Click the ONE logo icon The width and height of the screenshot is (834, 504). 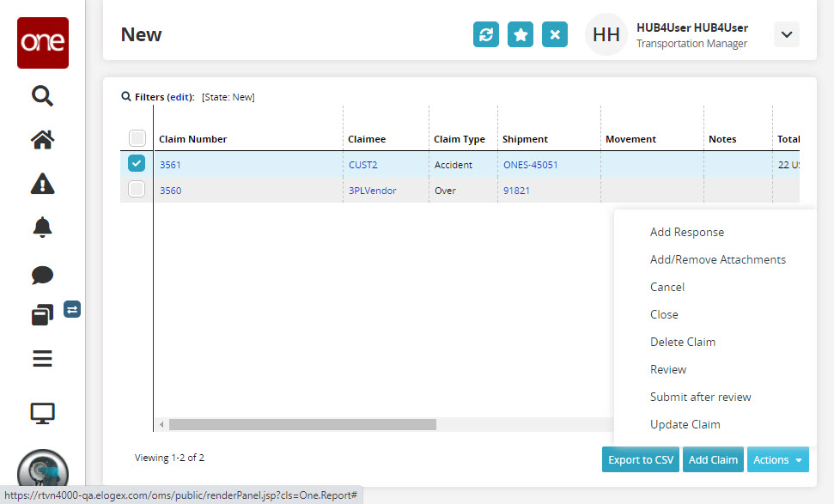(42, 43)
